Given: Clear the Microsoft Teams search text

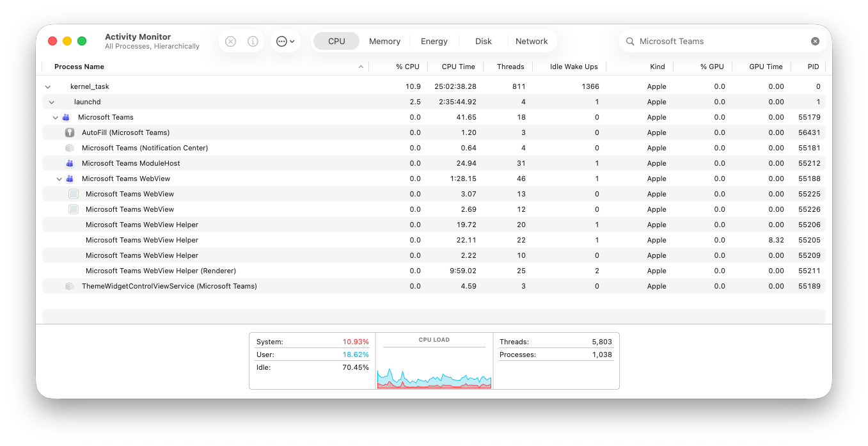Looking at the screenshot, I should coord(815,41).
